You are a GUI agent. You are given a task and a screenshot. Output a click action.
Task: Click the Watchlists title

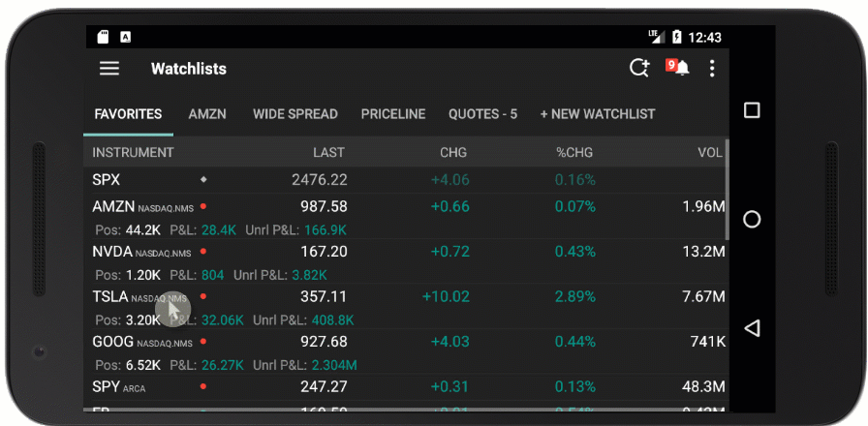189,69
